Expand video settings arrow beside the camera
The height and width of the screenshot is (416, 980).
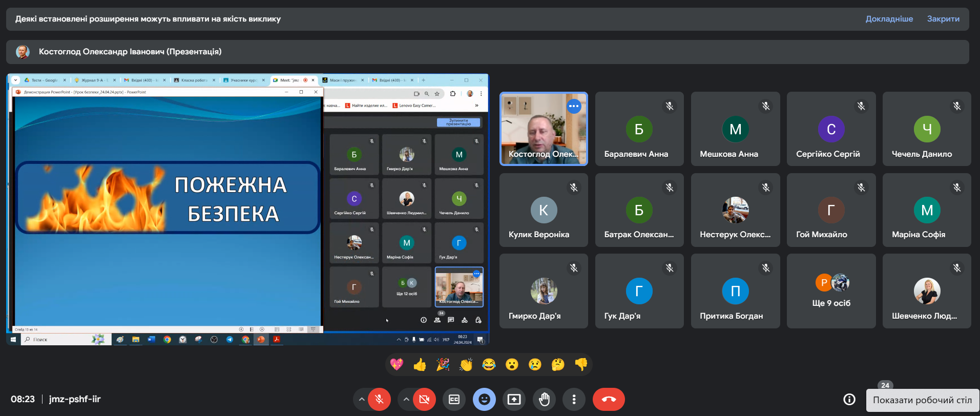[406, 400]
